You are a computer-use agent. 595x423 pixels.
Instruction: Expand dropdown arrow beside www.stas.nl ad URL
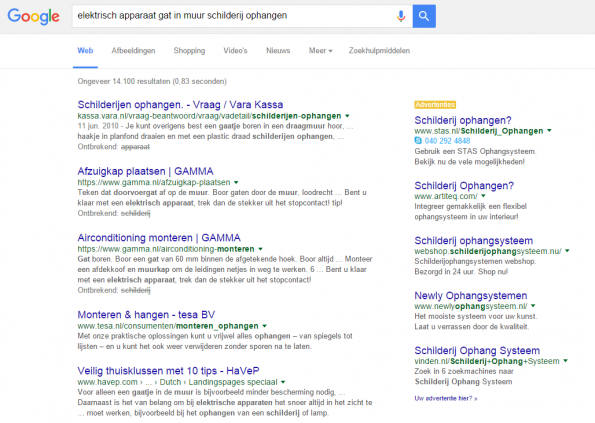coord(549,131)
